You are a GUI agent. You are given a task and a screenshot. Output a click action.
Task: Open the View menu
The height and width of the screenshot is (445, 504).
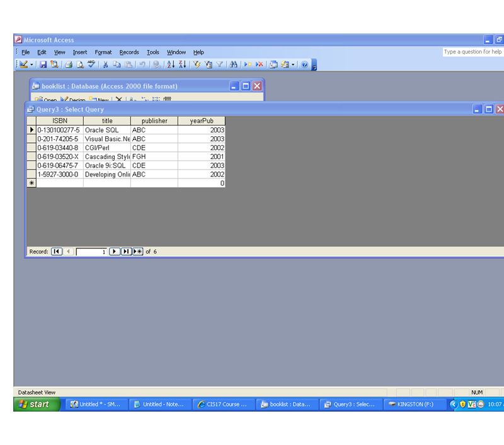point(59,52)
